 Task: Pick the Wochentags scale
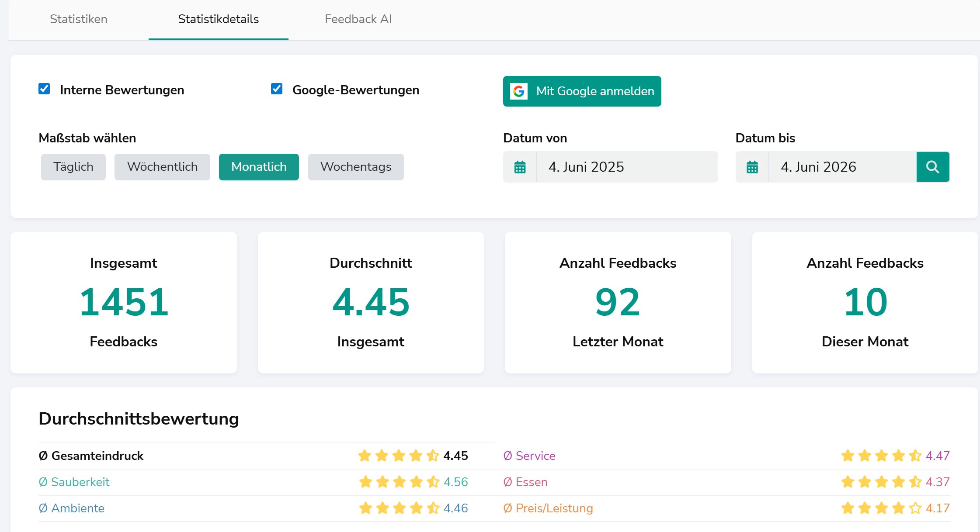click(x=356, y=167)
